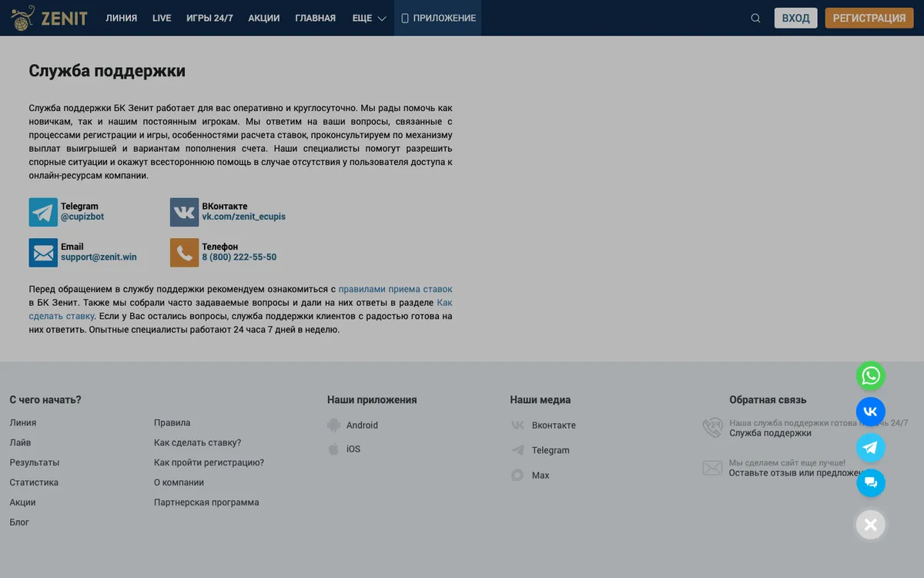924x578 pixels.
Task: Open VK floating chat button
Action: [871, 412]
